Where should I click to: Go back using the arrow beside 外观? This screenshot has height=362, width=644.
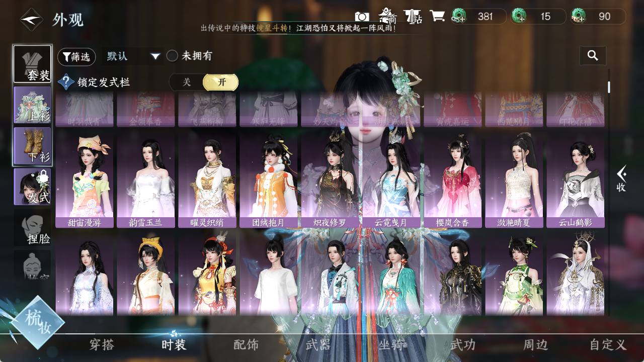(x=31, y=20)
